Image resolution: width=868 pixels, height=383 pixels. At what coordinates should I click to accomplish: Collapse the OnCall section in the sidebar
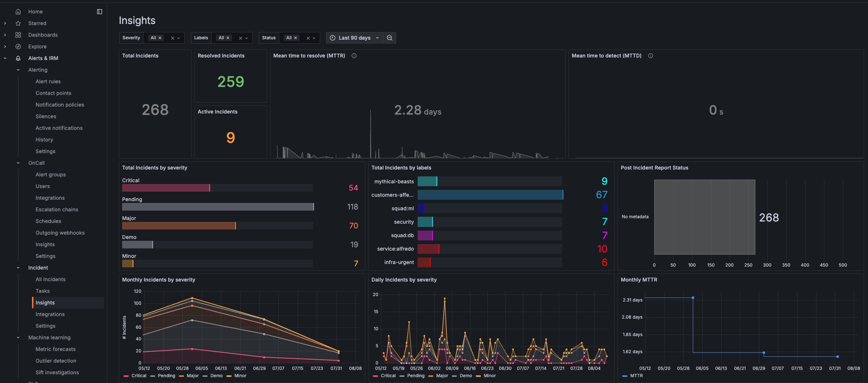coord(18,163)
